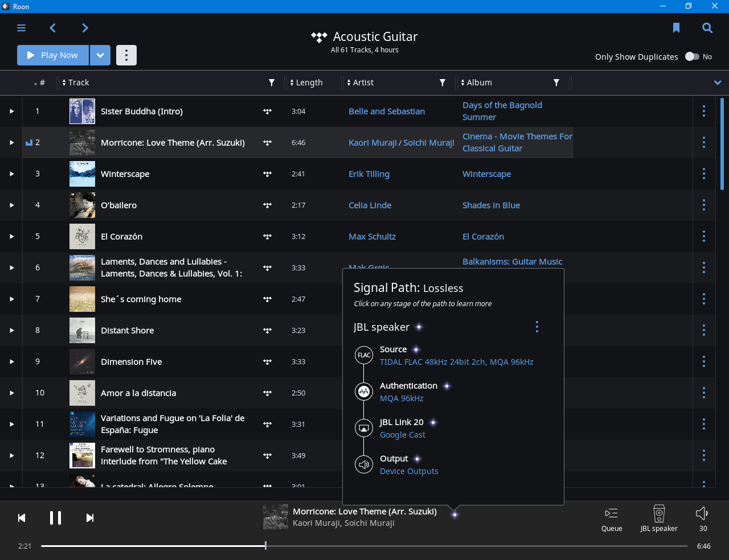Open Winterscape album link
This screenshot has width=729, height=560.
pyautogui.click(x=486, y=174)
